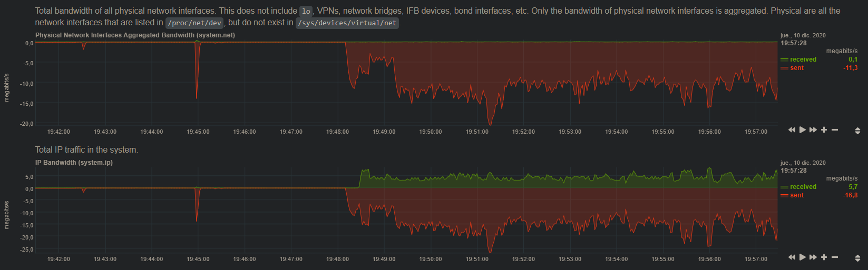
Task: Click sent color swatch in system.ip legend
Action: tap(784, 196)
